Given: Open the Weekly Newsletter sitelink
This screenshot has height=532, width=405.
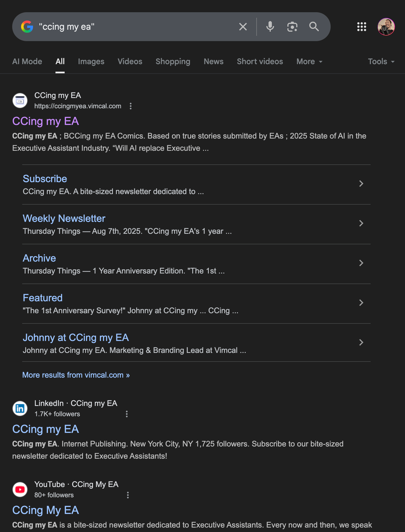Looking at the screenshot, I should 64,219.
